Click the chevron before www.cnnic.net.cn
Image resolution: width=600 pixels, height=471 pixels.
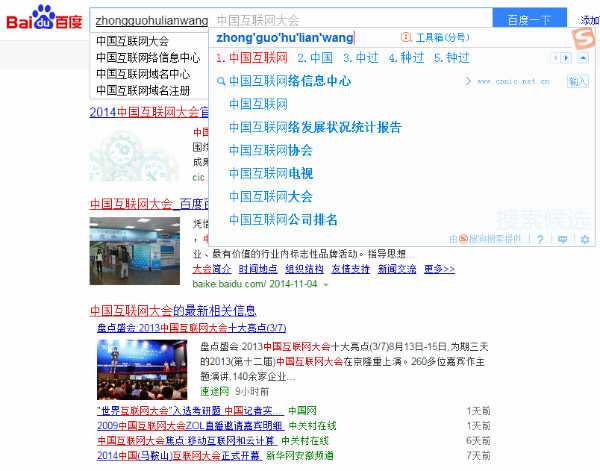click(x=468, y=81)
